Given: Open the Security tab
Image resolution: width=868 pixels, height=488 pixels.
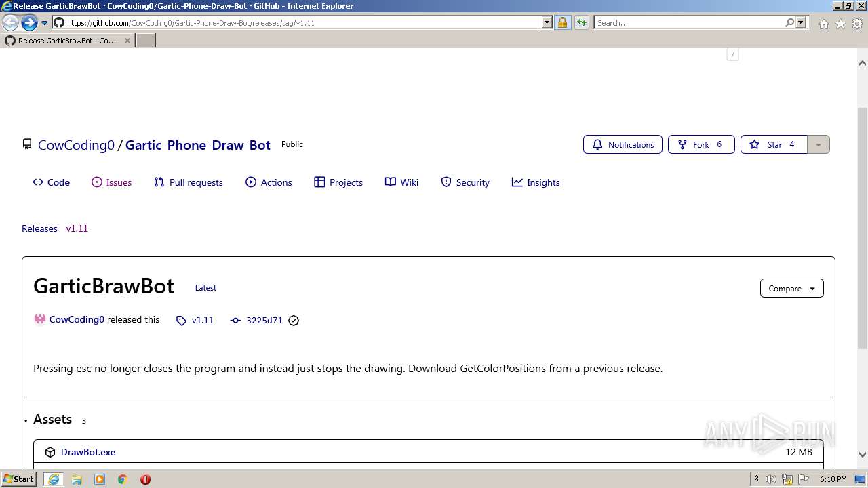Looking at the screenshot, I should [x=465, y=182].
